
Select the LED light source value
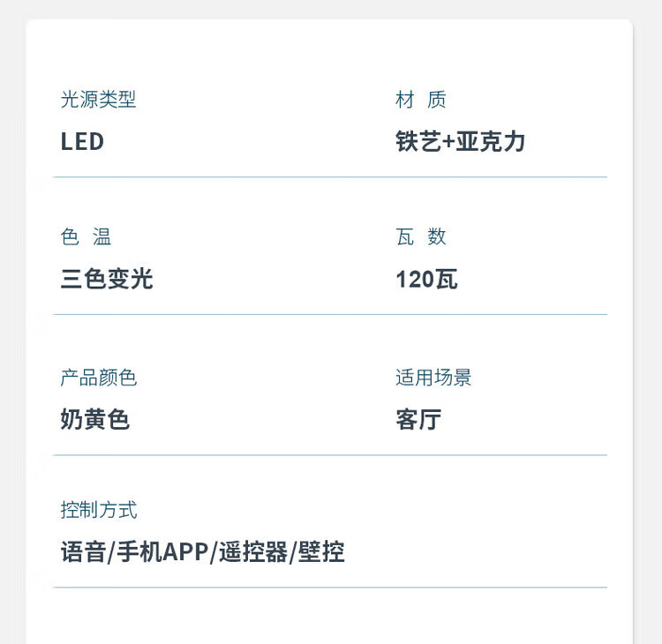pos(82,142)
